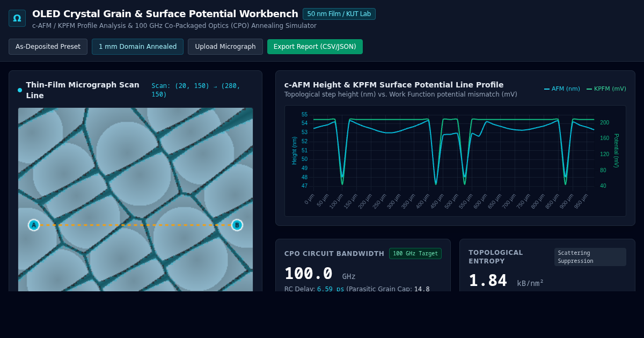Click the scan coordinates readout text

coord(196,90)
